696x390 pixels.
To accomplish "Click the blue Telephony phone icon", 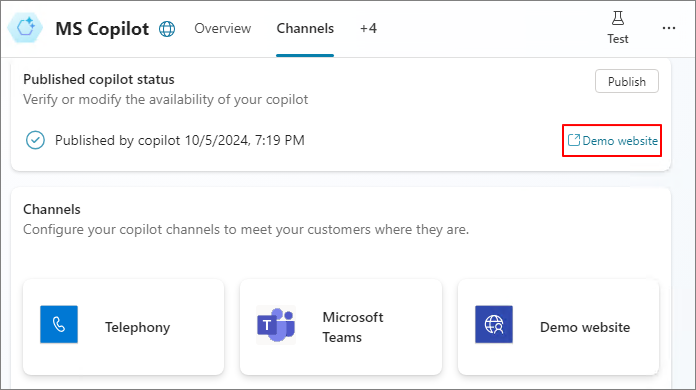I will (x=59, y=324).
